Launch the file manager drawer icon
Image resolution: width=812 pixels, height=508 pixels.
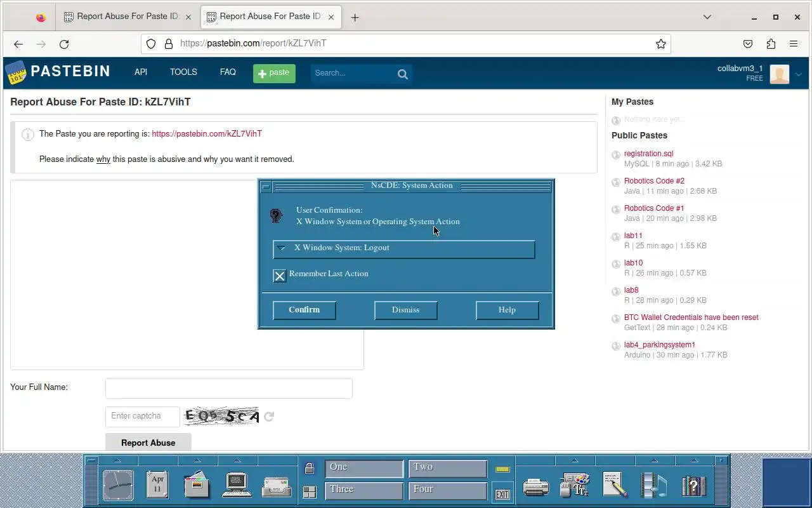[197, 485]
